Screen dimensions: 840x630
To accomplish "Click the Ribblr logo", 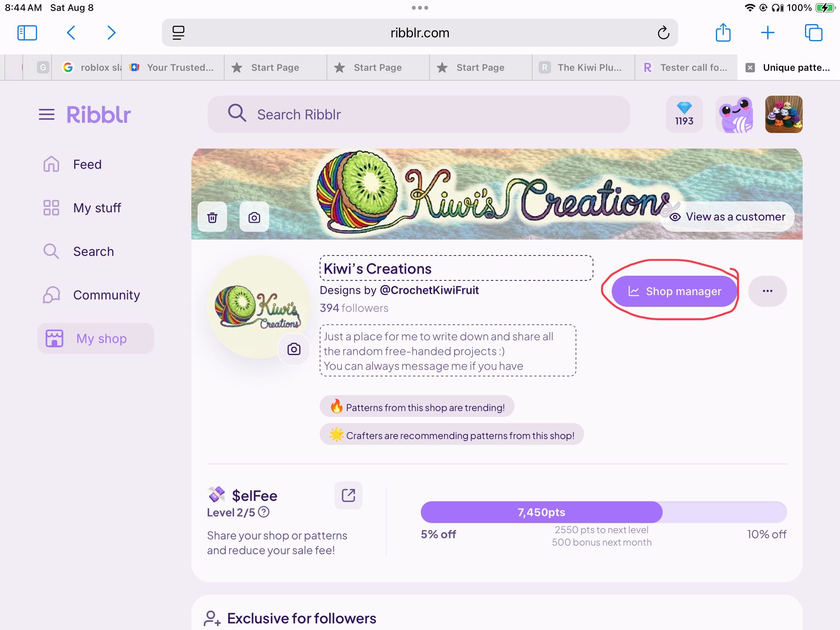I will click(99, 114).
